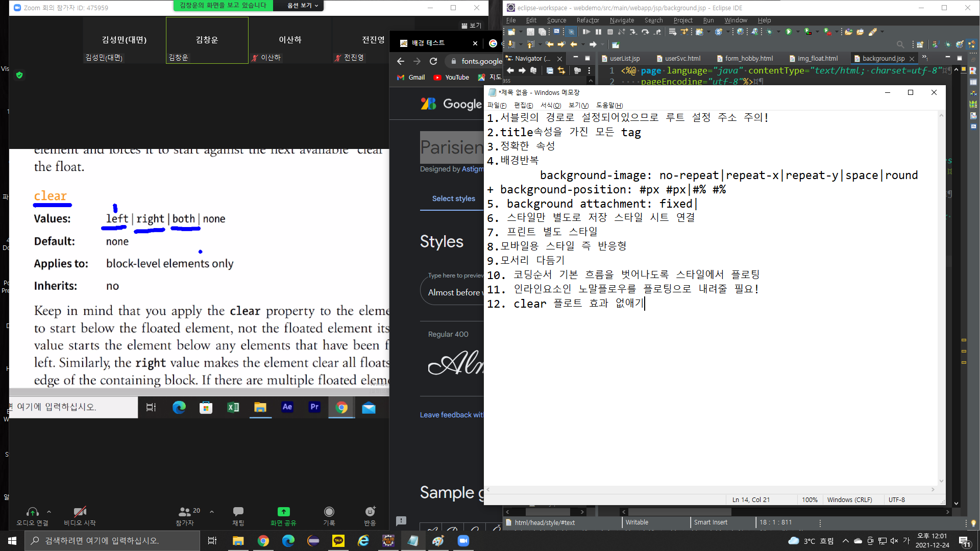This screenshot has width=980, height=551.
Task: Start video in Zoom controls
Action: (80, 512)
